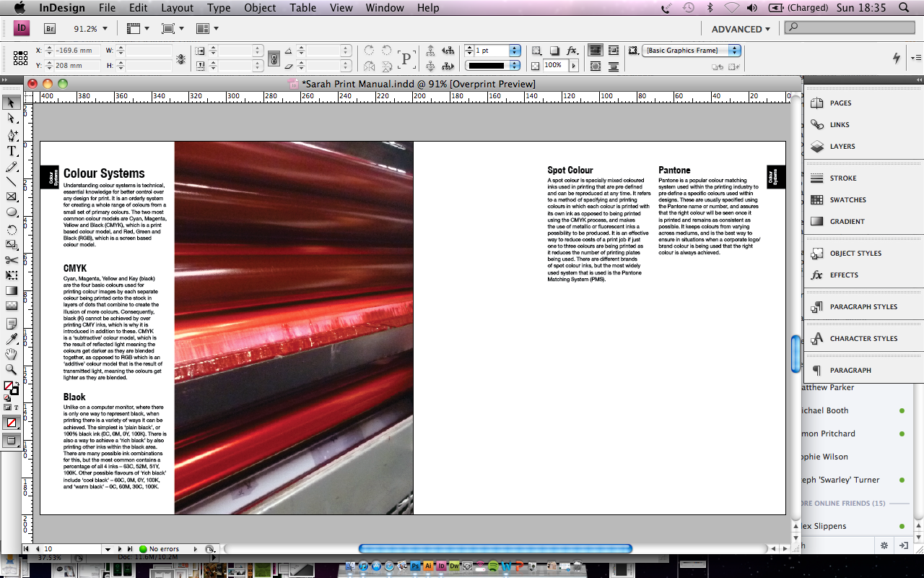This screenshot has height=578, width=924.
Task: Click the Rectangle Frame tool
Action: point(12,197)
